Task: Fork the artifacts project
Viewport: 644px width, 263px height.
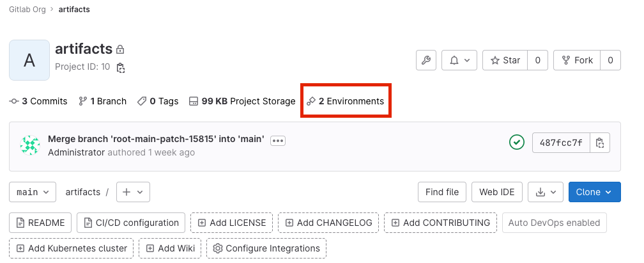Action: coord(578,60)
